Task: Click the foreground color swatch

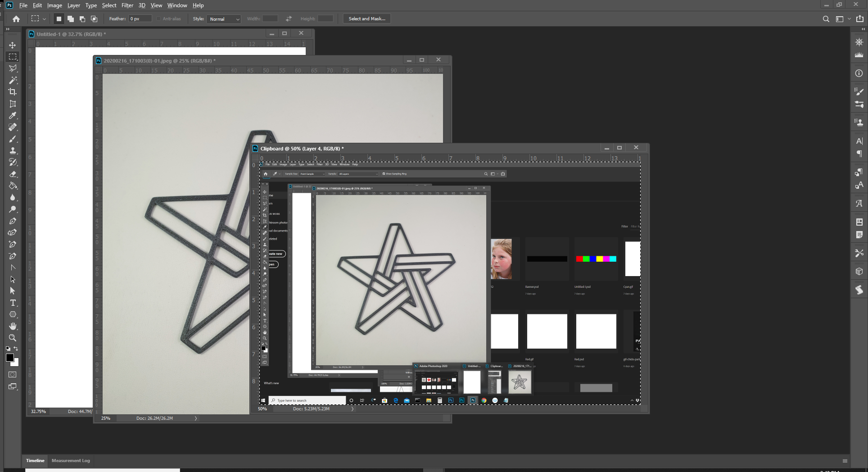Action: tap(10, 358)
